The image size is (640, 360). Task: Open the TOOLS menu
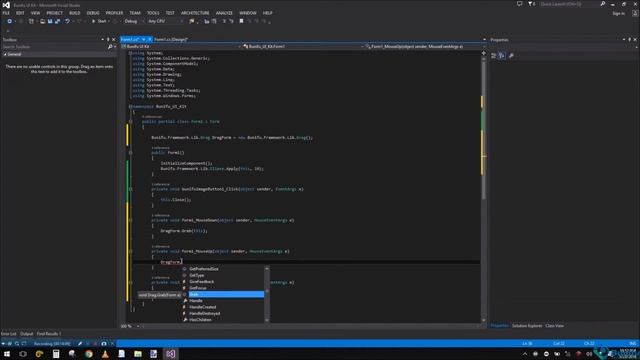coord(153,13)
